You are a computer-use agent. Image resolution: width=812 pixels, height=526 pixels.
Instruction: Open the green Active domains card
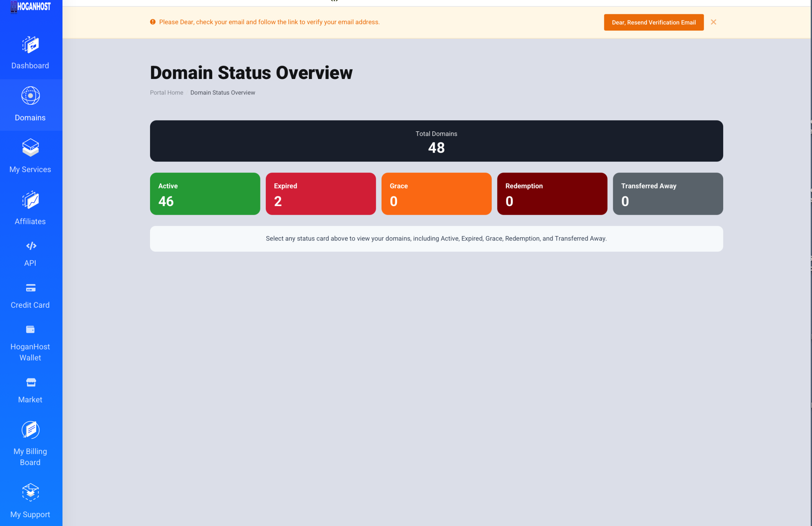(x=205, y=194)
